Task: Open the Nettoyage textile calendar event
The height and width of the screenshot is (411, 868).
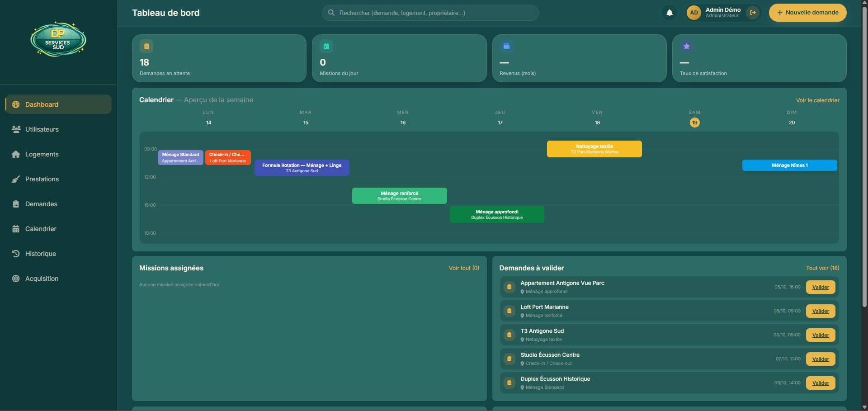Action: coord(594,149)
